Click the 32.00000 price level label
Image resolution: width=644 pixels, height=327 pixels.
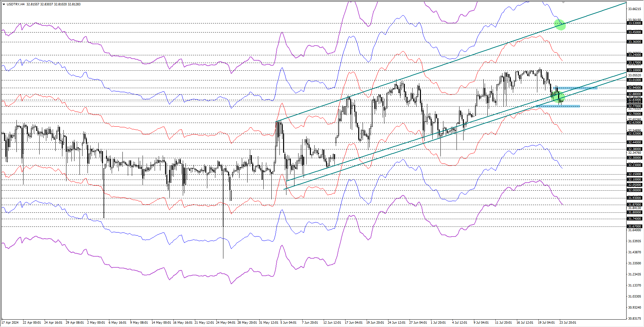[635, 190]
